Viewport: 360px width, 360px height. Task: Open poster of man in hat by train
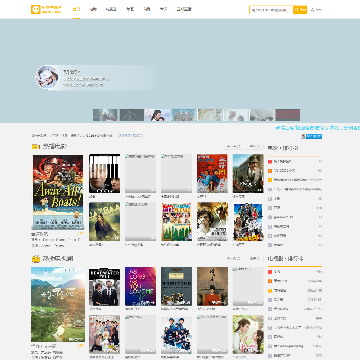tap(248, 173)
